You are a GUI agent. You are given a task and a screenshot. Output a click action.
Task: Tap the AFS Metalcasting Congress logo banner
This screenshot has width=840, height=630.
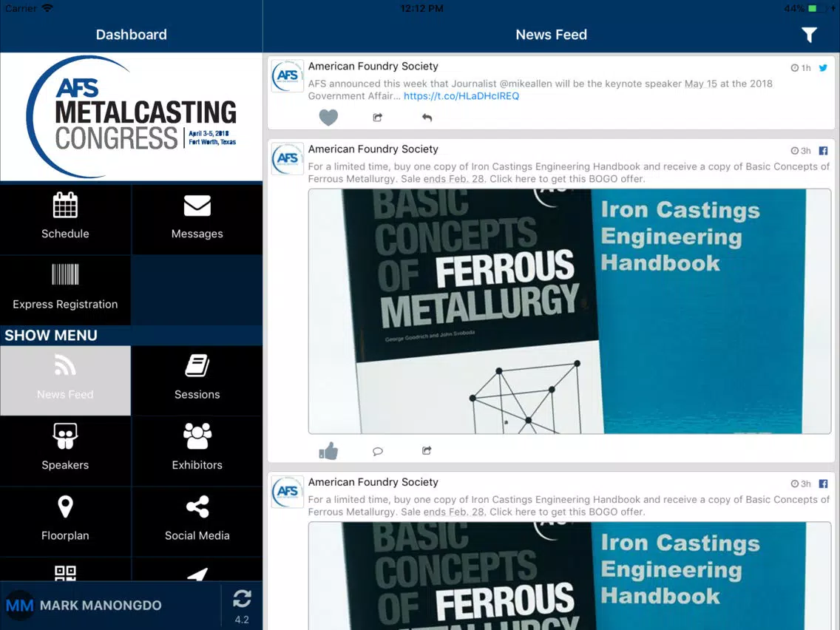132,117
